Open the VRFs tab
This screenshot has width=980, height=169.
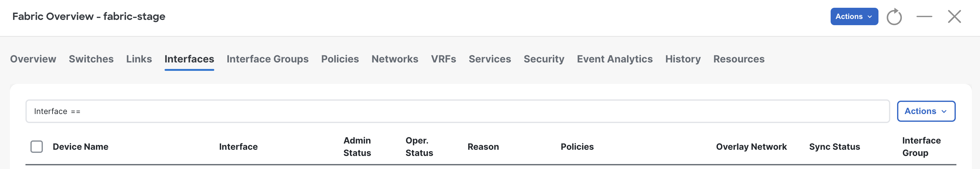[x=443, y=59]
